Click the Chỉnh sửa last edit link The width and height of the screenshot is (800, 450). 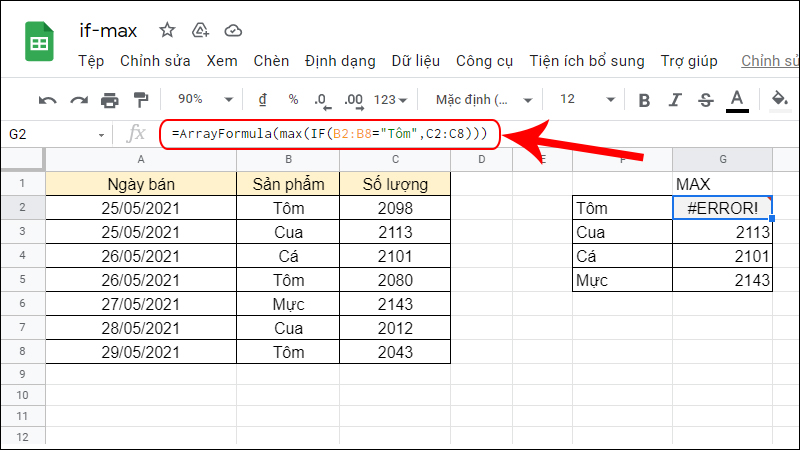pyautogui.click(x=769, y=61)
